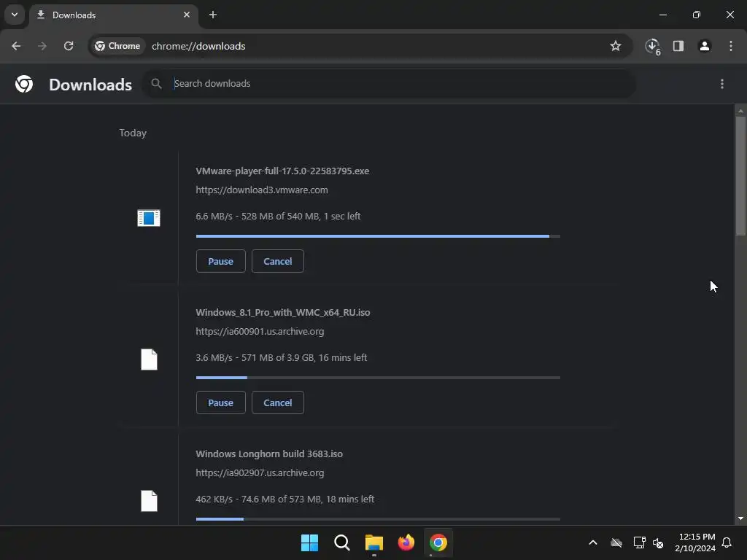Click the VMware download speed status text
Image resolution: width=747 pixels, height=560 pixels.
[278, 216]
